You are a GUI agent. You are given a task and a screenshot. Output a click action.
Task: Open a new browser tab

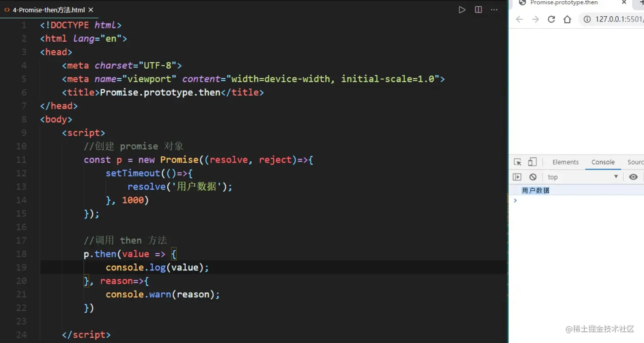pos(641,3)
